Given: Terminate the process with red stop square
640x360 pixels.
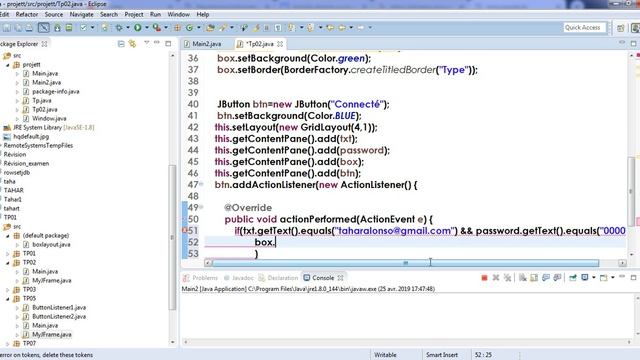Looking at the screenshot, I should 484,278.
